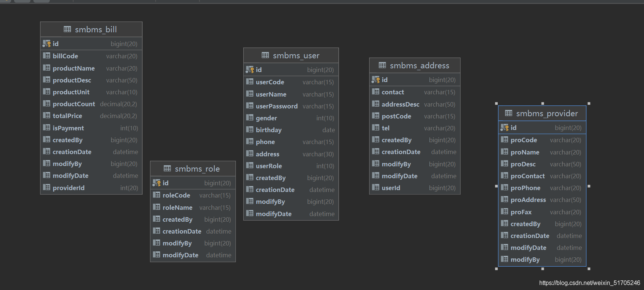The image size is (644, 290).
Task: Click the table icon beside smbms_user
Action: pos(265,55)
